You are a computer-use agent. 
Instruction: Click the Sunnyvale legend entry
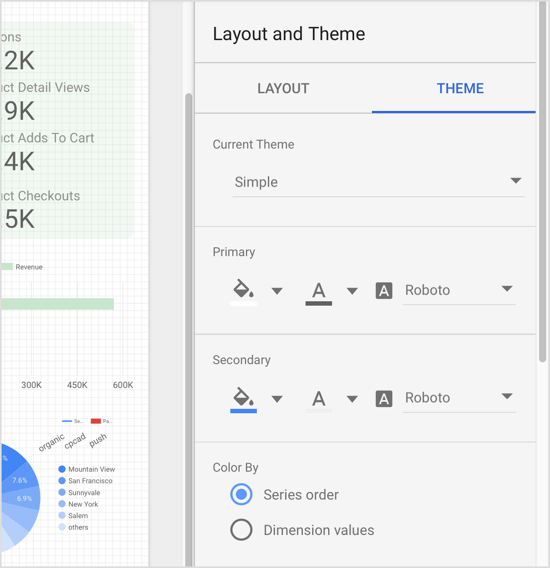[x=79, y=492]
